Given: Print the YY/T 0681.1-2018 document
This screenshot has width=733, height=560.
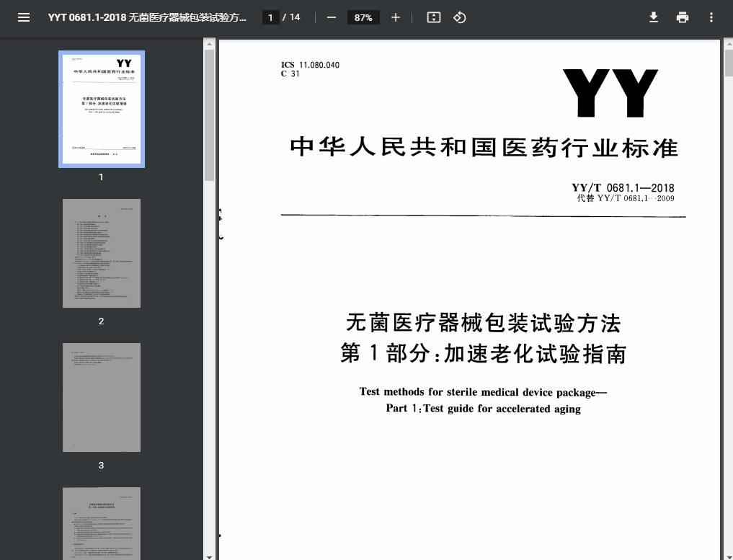Looking at the screenshot, I should (x=682, y=17).
